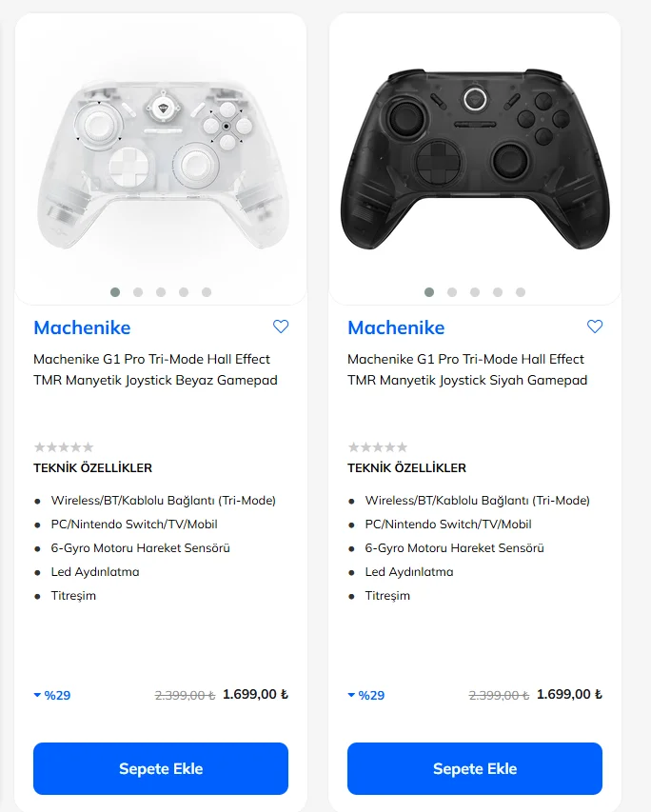Add white gamepad to wishlist via heart icon
The image size is (651, 812).
[281, 327]
